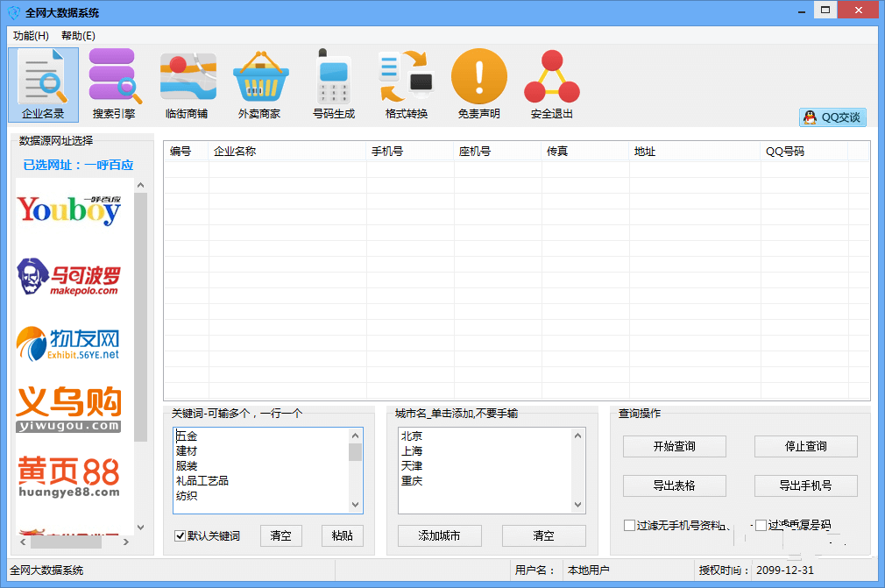Viewport: 885px width, 588px height.
Task: Click the 建材 keyword line
Action: tap(187, 451)
